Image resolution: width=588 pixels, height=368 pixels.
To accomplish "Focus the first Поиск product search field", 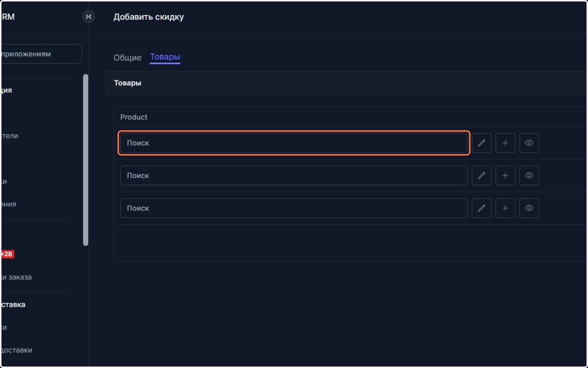I will [294, 143].
